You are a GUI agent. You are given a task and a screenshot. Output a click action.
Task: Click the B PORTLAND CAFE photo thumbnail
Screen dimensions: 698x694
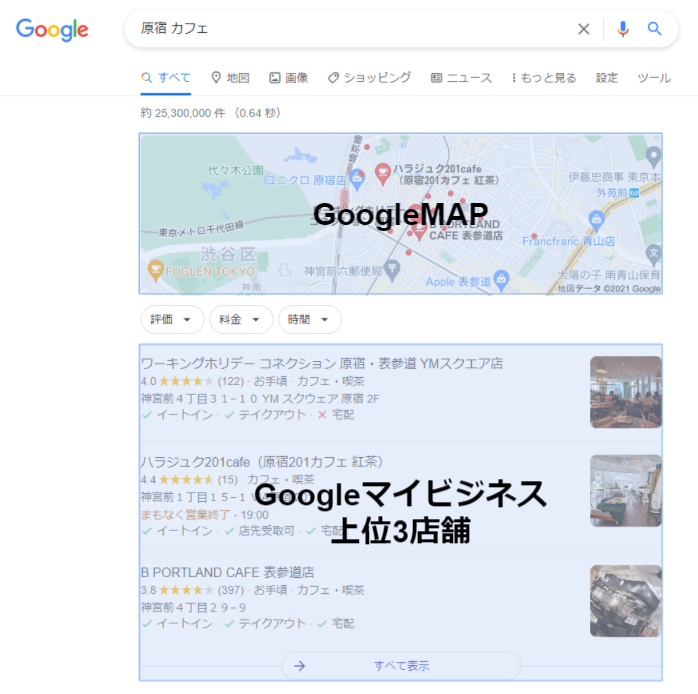click(x=625, y=601)
